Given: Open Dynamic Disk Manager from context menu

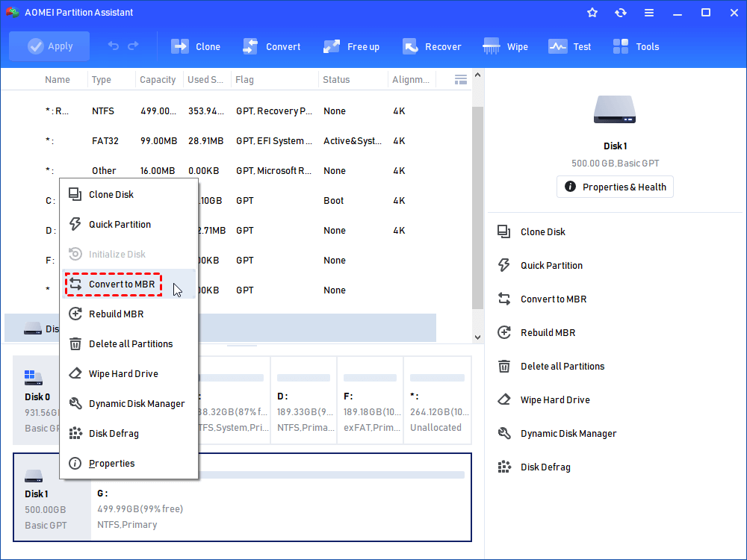Looking at the screenshot, I should click(128, 404).
